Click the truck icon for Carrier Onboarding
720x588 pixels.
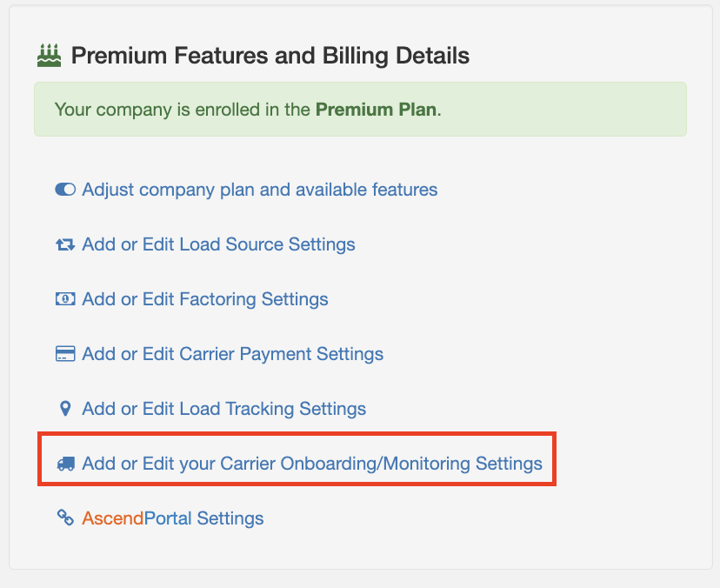pos(65,464)
